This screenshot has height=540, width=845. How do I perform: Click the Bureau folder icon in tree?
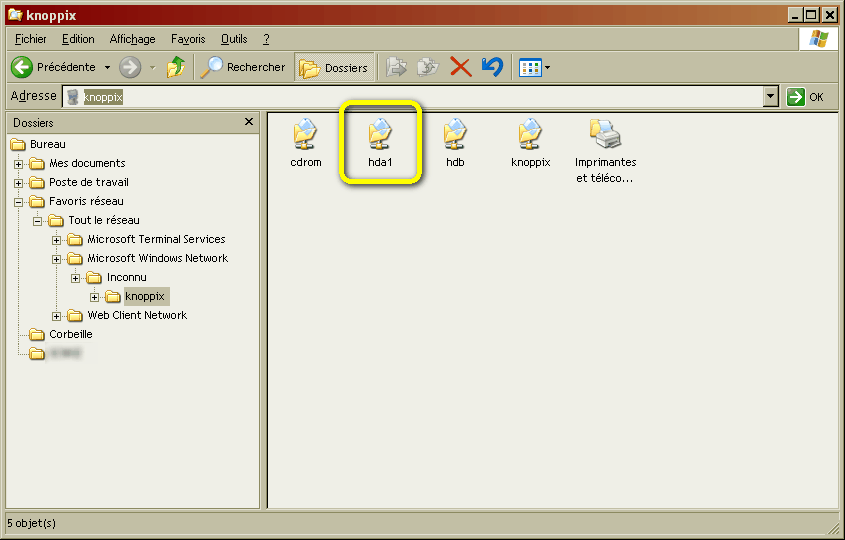[x=18, y=144]
